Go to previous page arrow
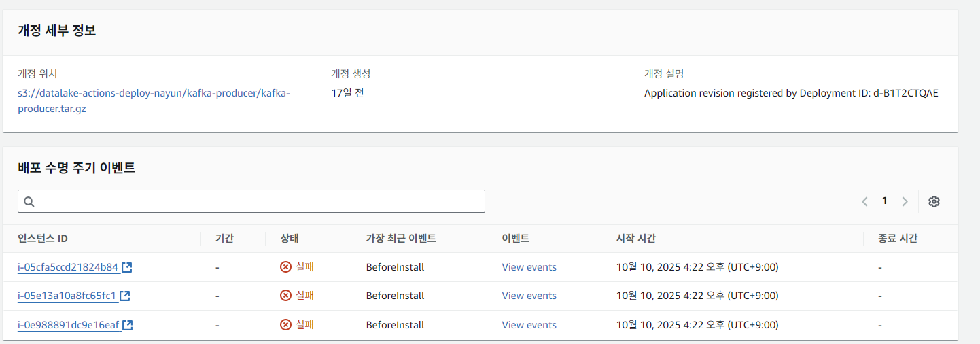This screenshot has height=344, width=980. (x=864, y=201)
